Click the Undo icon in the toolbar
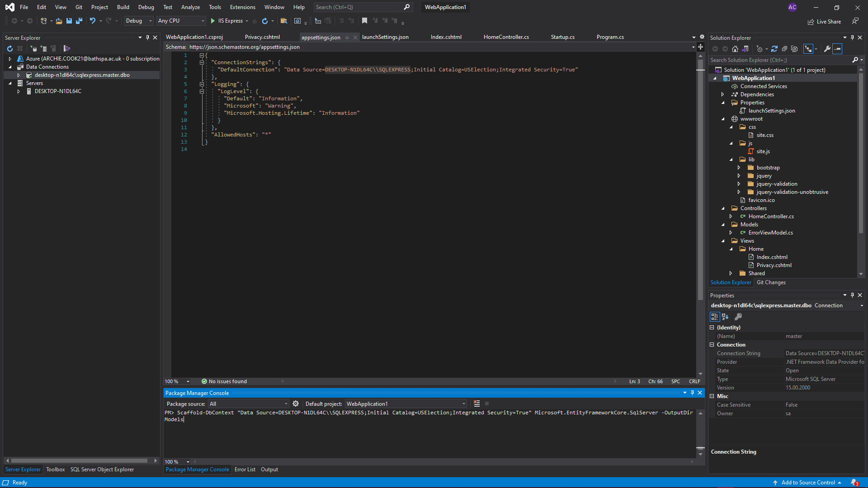Image resolution: width=868 pixels, height=488 pixels. pos(92,21)
